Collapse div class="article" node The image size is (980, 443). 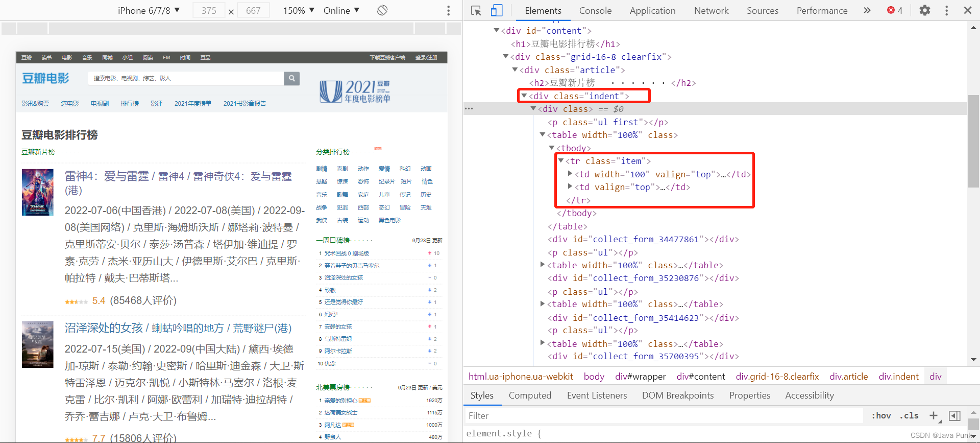tap(514, 69)
